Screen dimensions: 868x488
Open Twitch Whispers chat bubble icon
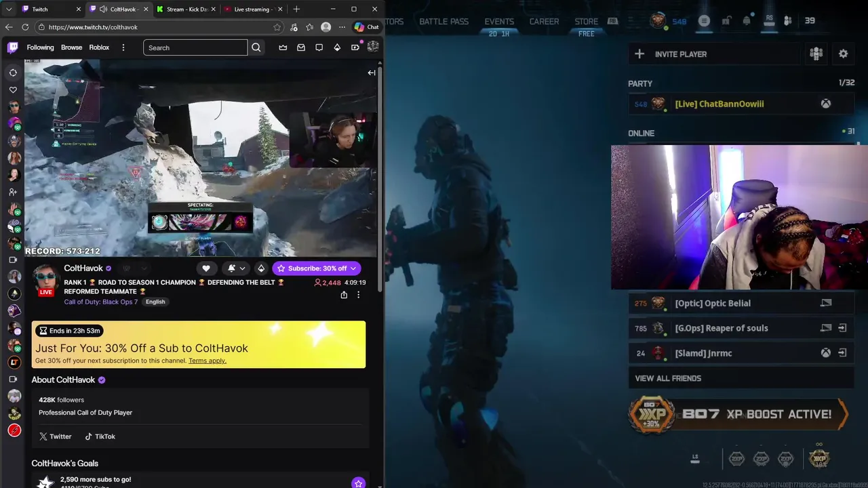(319, 47)
